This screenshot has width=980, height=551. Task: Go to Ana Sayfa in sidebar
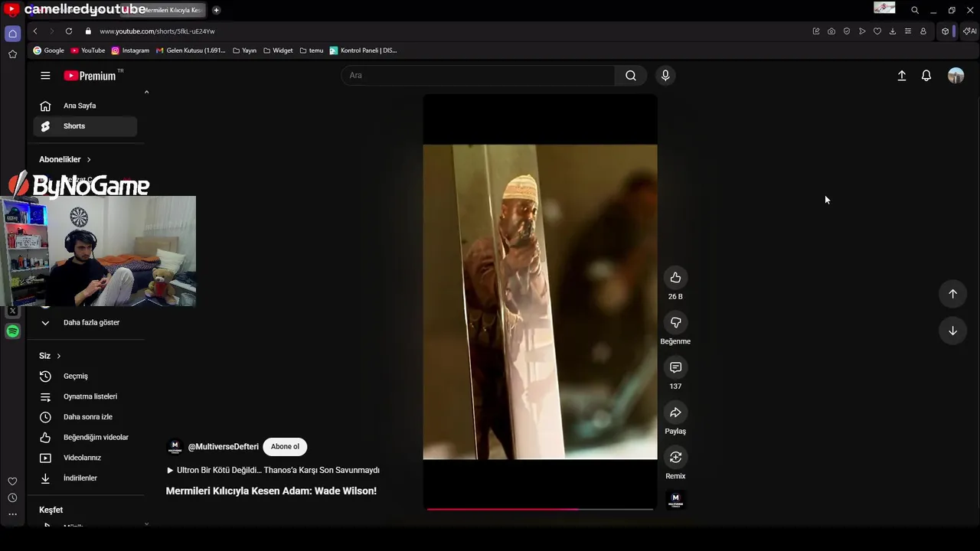coord(85,106)
